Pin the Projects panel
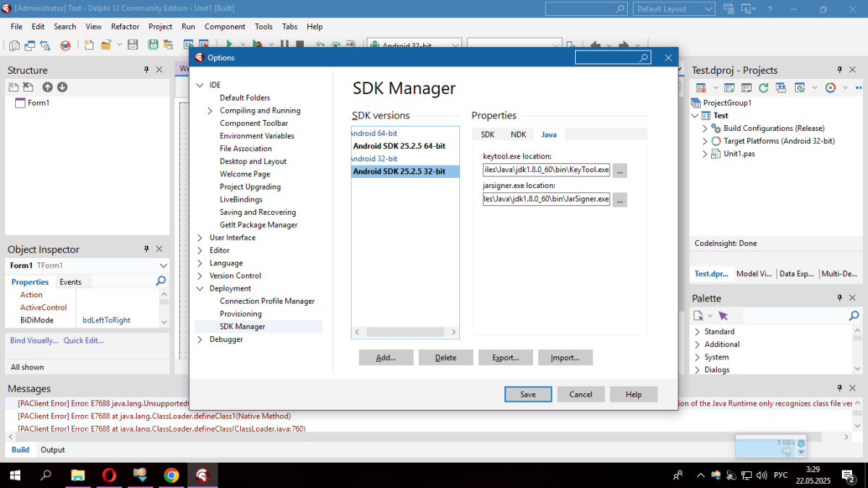 click(x=840, y=70)
